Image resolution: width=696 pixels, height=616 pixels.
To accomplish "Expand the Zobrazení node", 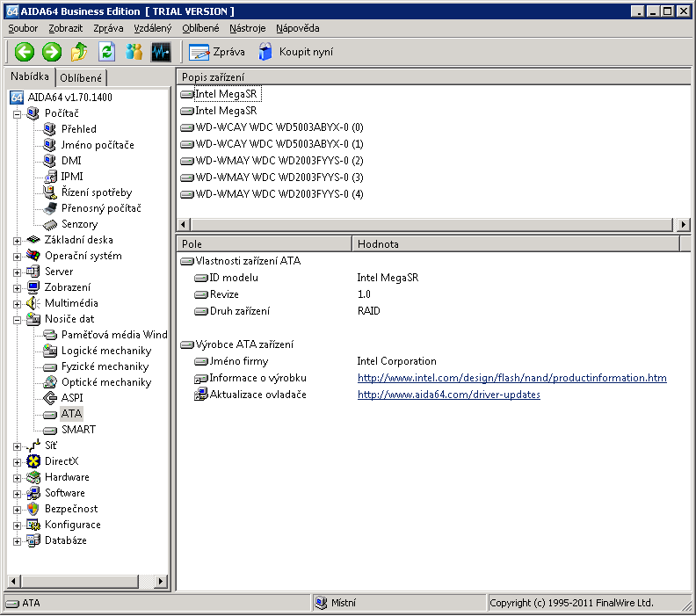I will point(17,288).
